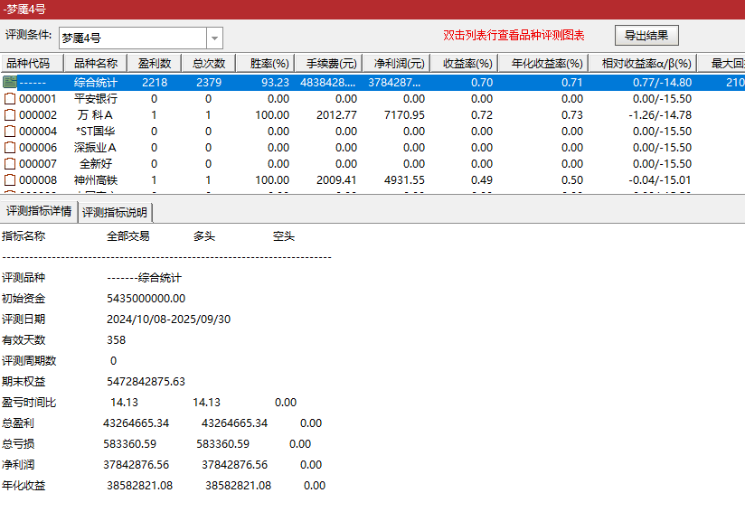Click the 双击列表行查看品种评测图表 red hint text
745x510 pixels.
pyautogui.click(x=514, y=35)
